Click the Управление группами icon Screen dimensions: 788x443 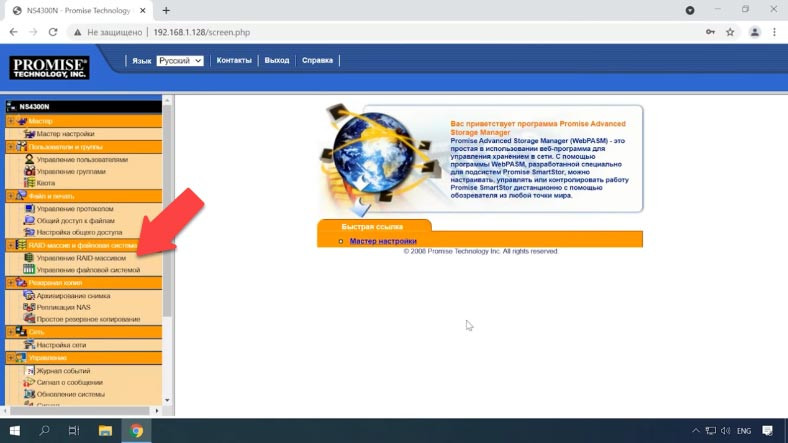pos(29,171)
